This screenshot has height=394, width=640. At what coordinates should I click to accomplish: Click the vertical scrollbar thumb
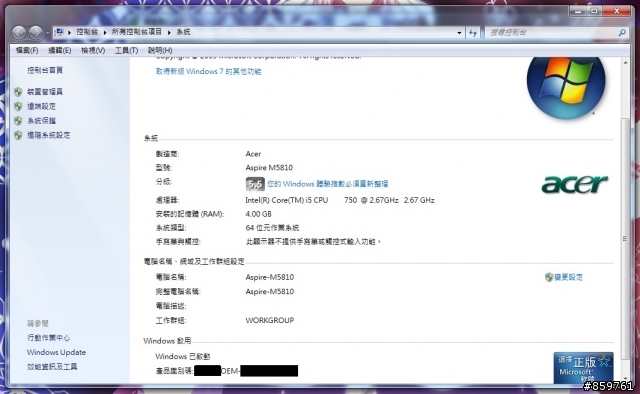pyautogui.click(x=625, y=239)
